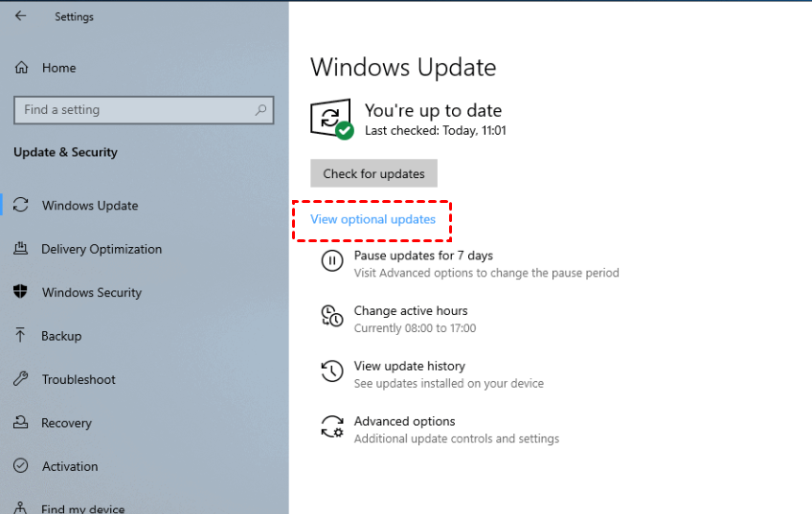Image resolution: width=812 pixels, height=514 pixels.
Task: Focus the Find a setting search box
Action: point(144,110)
